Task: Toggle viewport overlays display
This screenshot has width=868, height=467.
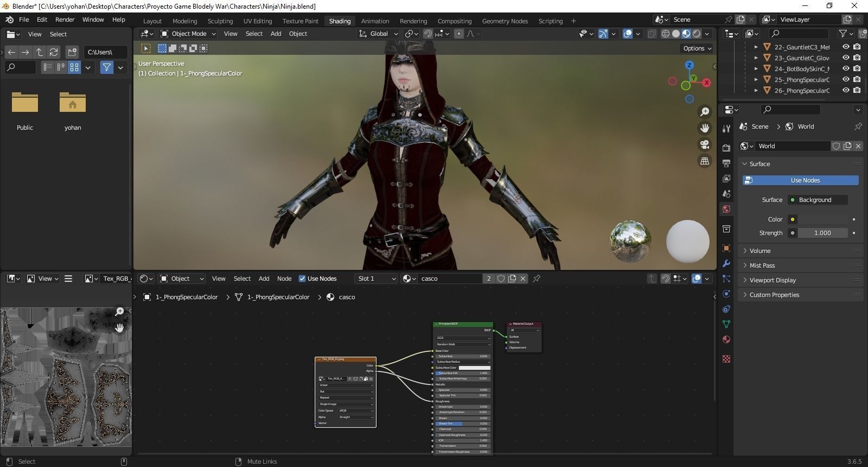Action: 628,34
